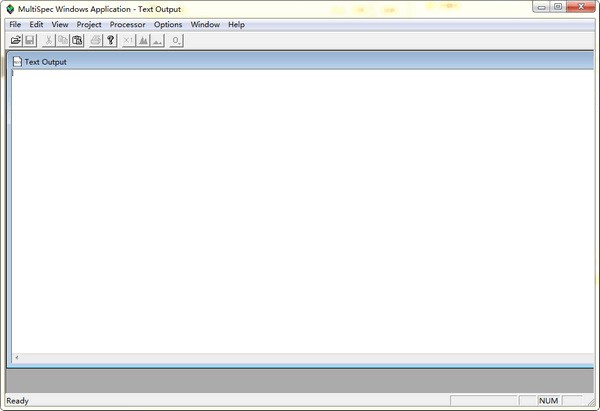The height and width of the screenshot is (411, 600).
Task: Open the Help menu
Action: click(236, 24)
